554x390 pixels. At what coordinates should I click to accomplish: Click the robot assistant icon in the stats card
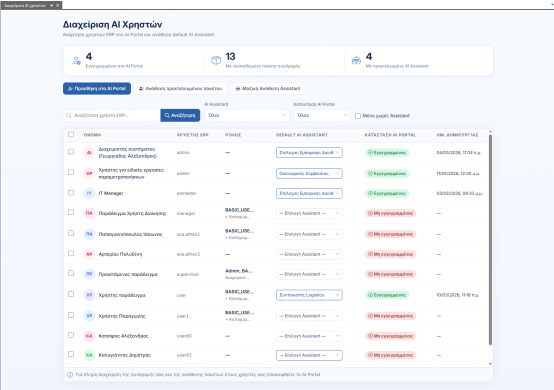pyautogui.click(x=356, y=60)
